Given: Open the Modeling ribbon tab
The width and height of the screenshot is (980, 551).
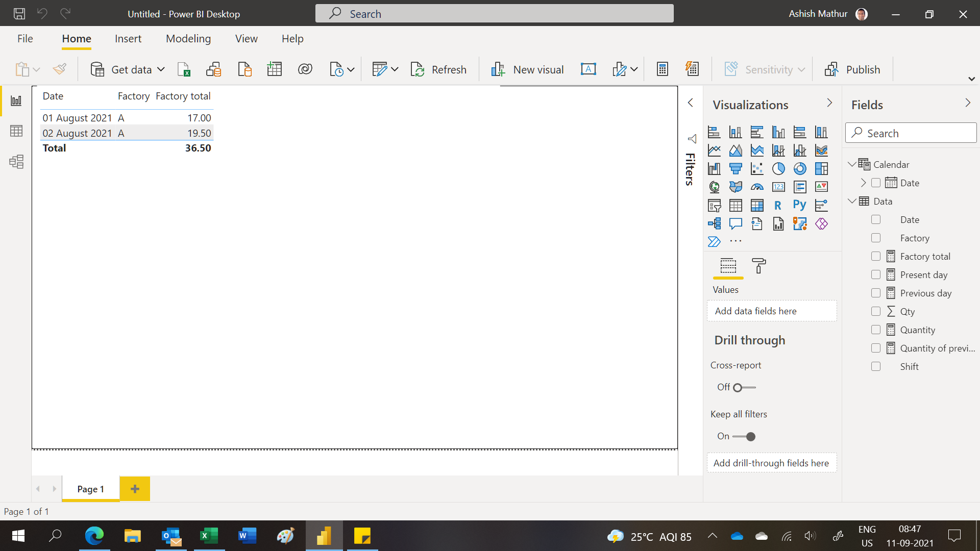Looking at the screenshot, I should [x=188, y=39].
